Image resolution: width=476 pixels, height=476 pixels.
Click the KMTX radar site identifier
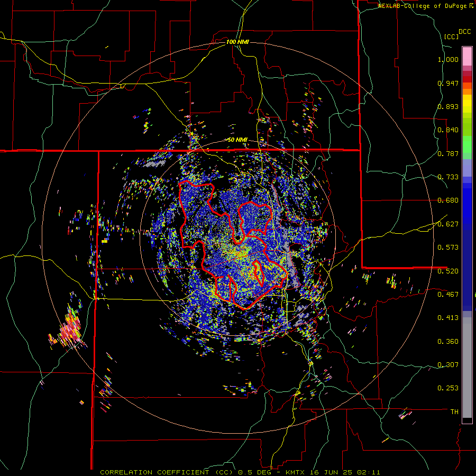pyautogui.click(x=296, y=472)
